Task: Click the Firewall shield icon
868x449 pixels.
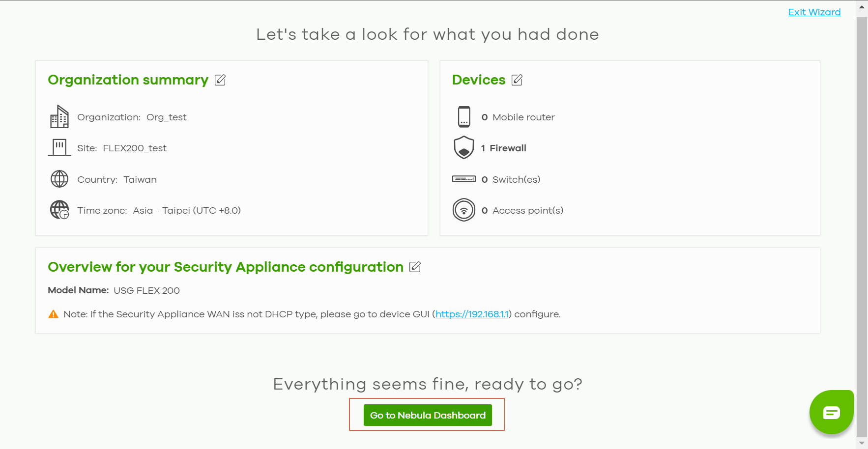Action: [x=464, y=147]
